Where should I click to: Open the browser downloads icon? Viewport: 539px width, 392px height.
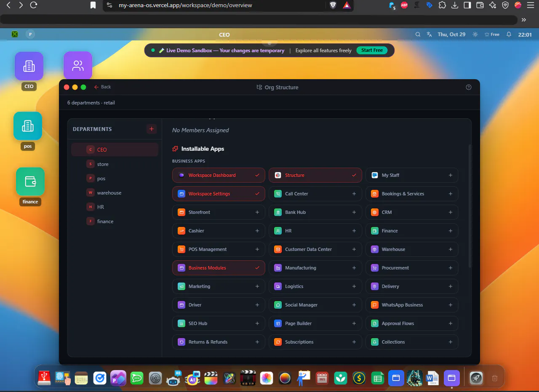pos(455,5)
